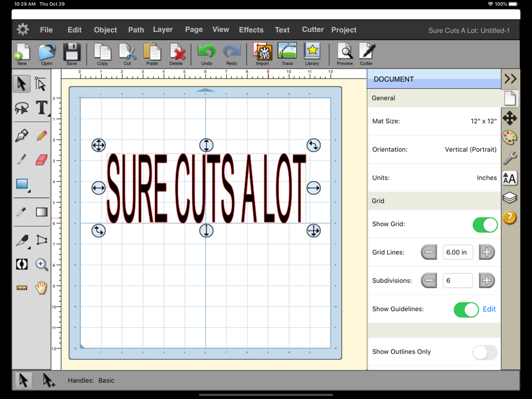Increase Grid Lines with the plus stepper
Screen dimensions: 532x399
[486, 252]
